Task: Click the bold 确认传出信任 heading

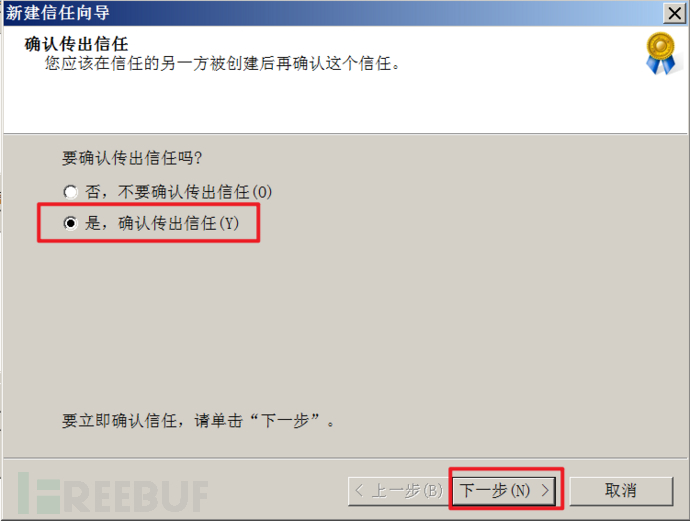Action: coord(77,44)
